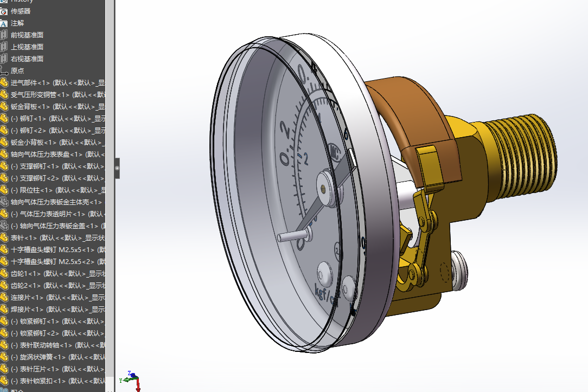Select second 十字槽盘头螺钉 M2.5x5<2> screw
588x392 pixels.
(58, 261)
